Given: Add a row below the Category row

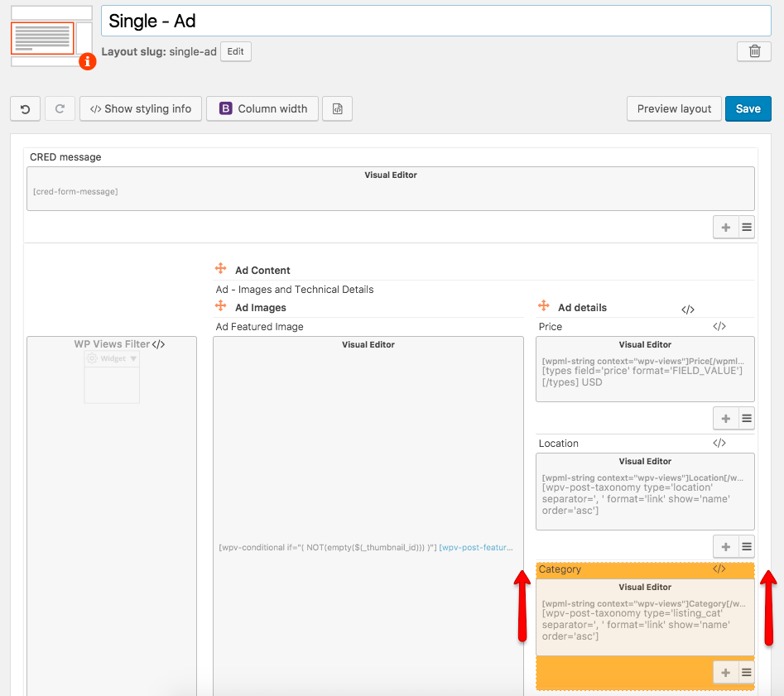Looking at the screenshot, I should (725, 673).
